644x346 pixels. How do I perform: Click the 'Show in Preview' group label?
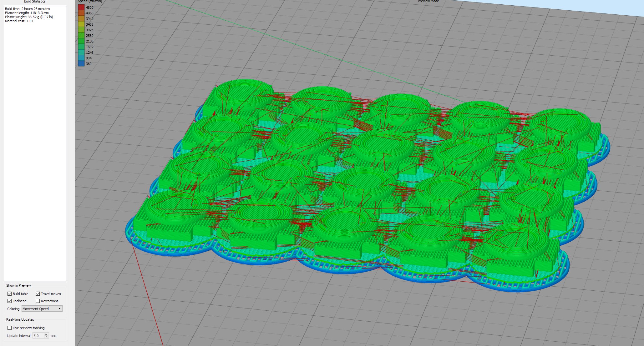pyautogui.click(x=18, y=285)
